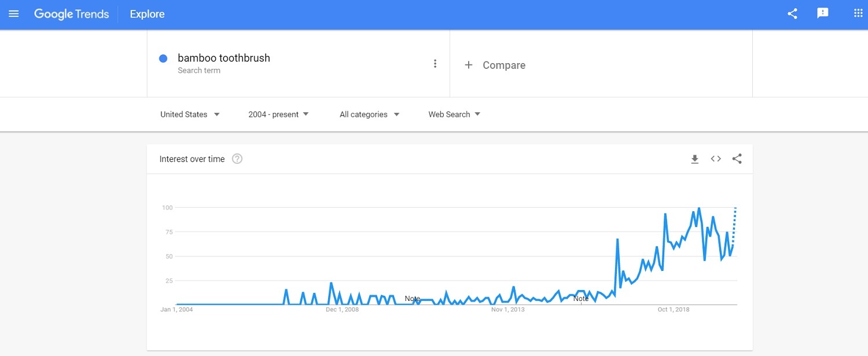This screenshot has width=868, height=356.
Task: Add a comparison term with Compare
Action: click(495, 65)
